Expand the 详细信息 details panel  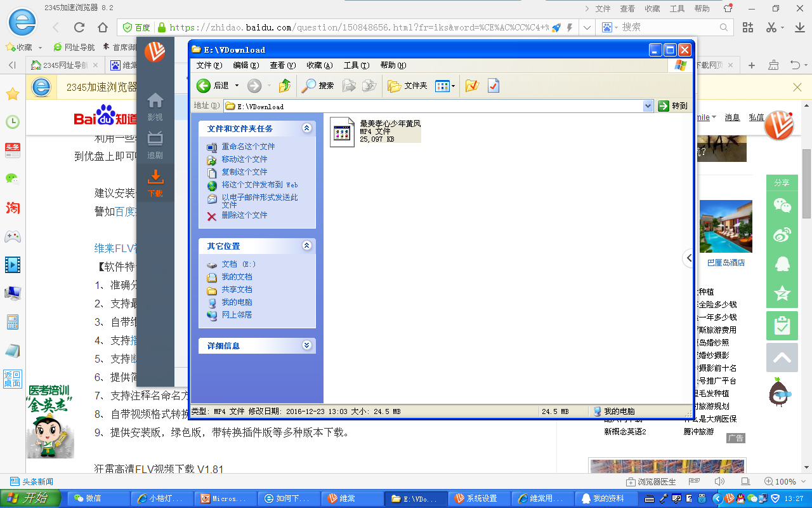(x=307, y=345)
